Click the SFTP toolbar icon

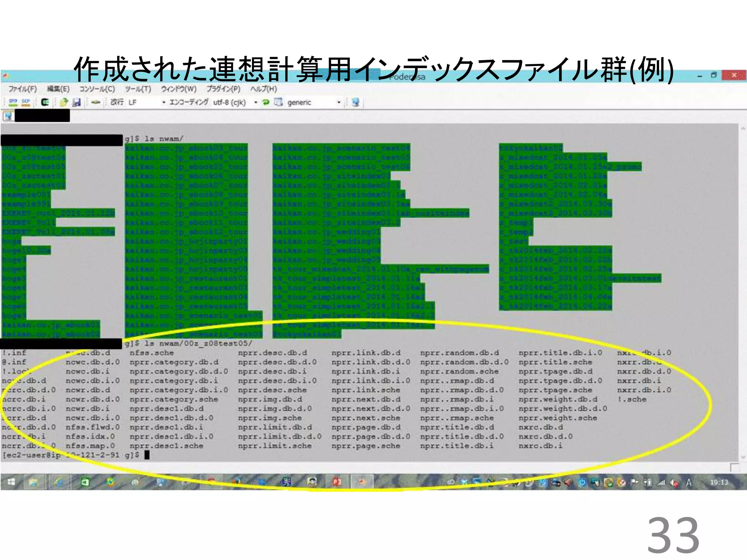coord(13,102)
